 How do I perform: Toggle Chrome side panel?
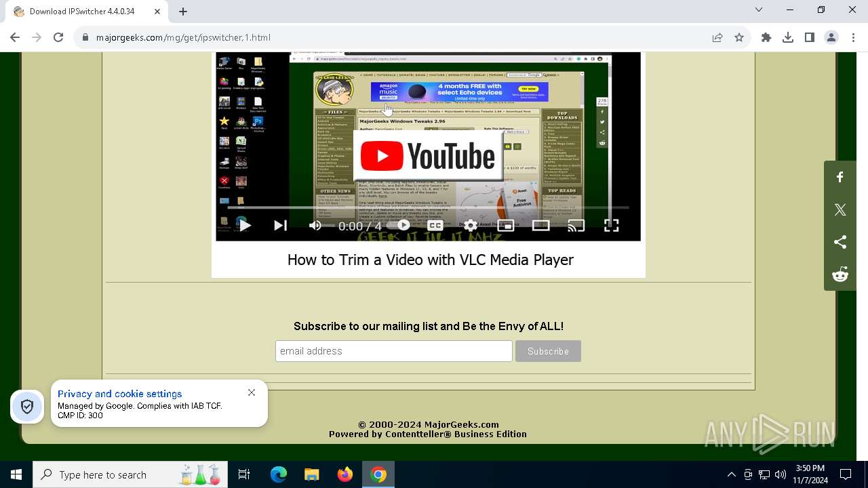coord(810,37)
